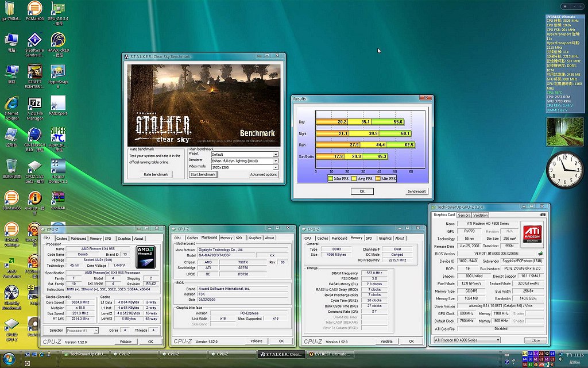Screen dimensions: 588x368
Task: Click the GPU-Z Close button
Action: tap(536, 340)
